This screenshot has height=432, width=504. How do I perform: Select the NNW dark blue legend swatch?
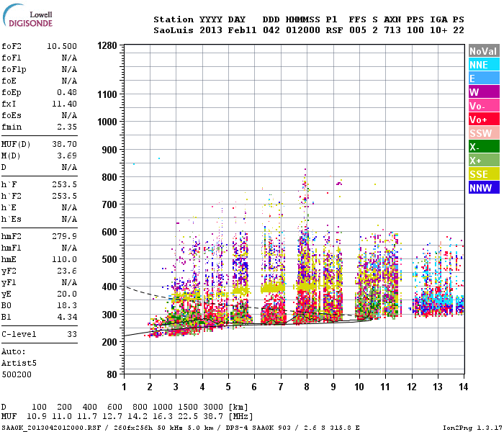(484, 188)
